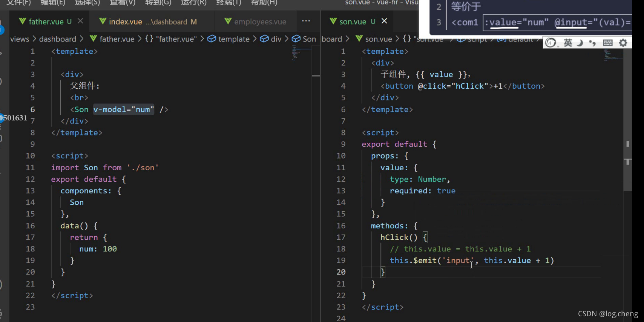Open the soft keyboard icon in IME bar
Screen dimensions: 644x322
coord(608,43)
